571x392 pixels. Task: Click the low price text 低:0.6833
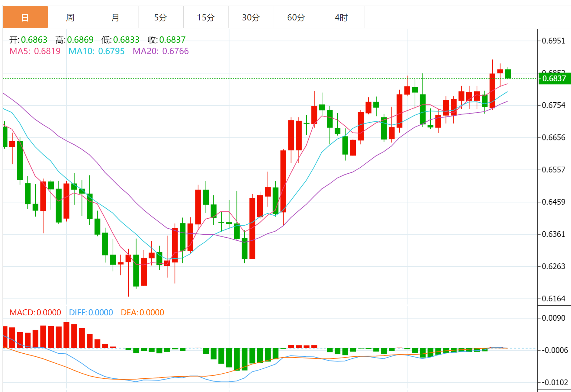pyautogui.click(x=121, y=40)
